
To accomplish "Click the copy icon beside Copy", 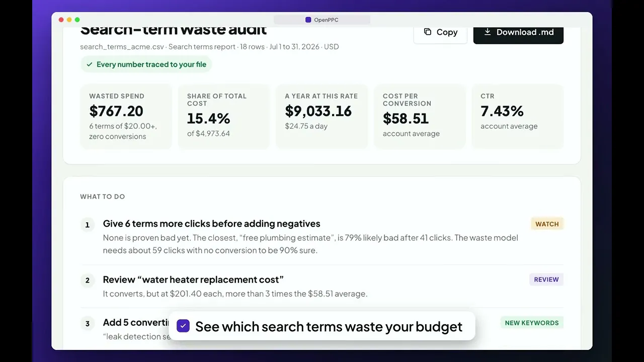I will click(428, 32).
